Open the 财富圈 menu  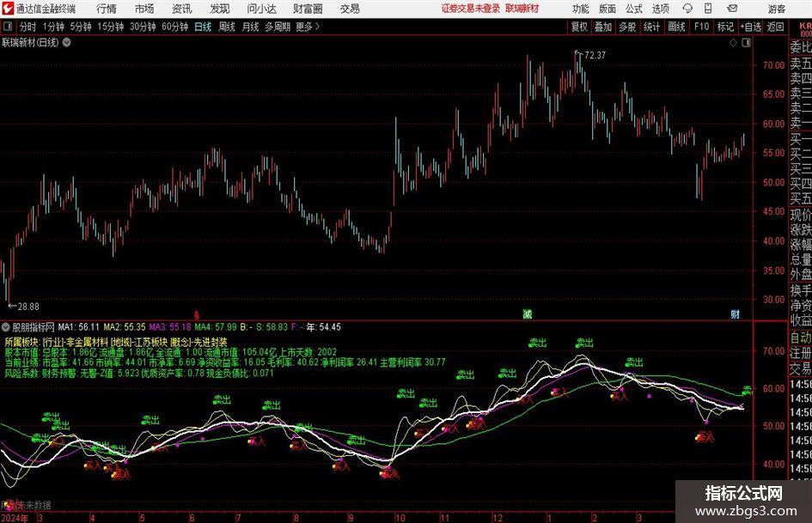coord(308,9)
